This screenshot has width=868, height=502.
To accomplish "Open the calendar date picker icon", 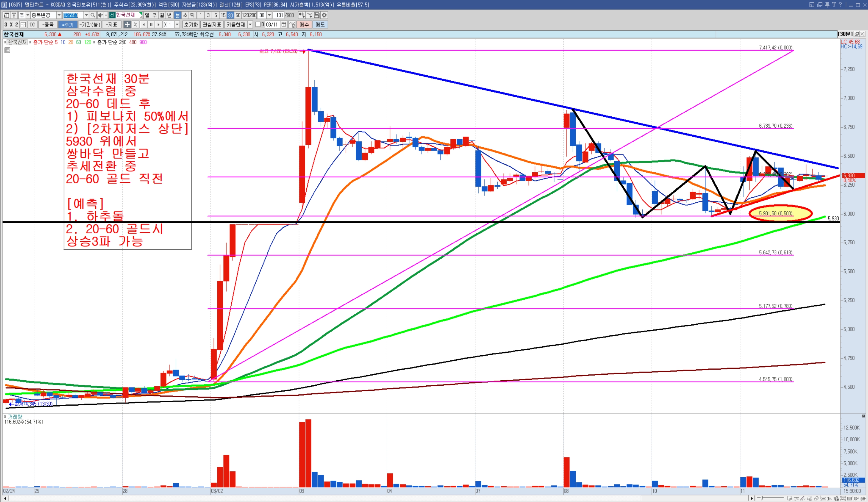I will [284, 24].
